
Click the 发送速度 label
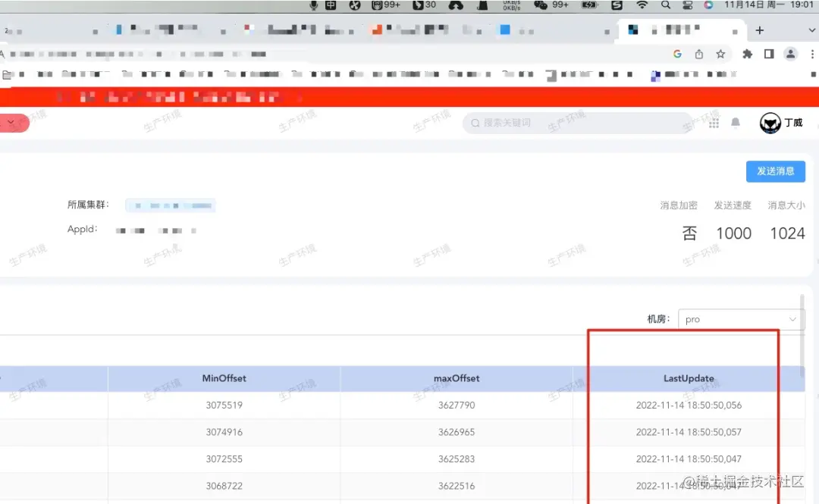tap(733, 205)
